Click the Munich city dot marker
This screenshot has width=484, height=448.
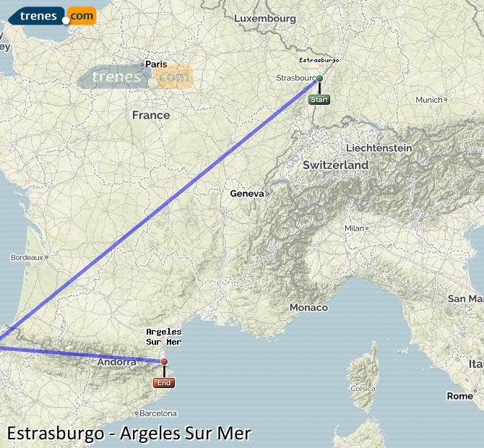(x=446, y=100)
